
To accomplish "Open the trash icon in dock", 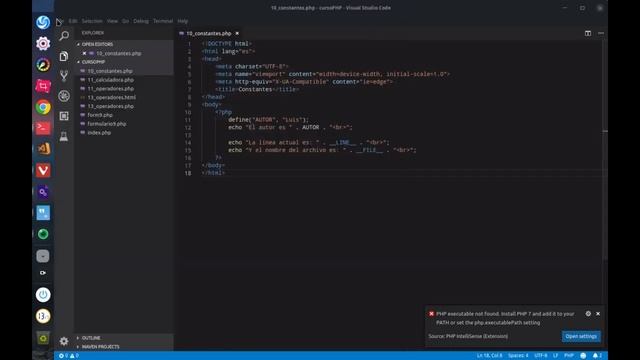I will (43, 338).
